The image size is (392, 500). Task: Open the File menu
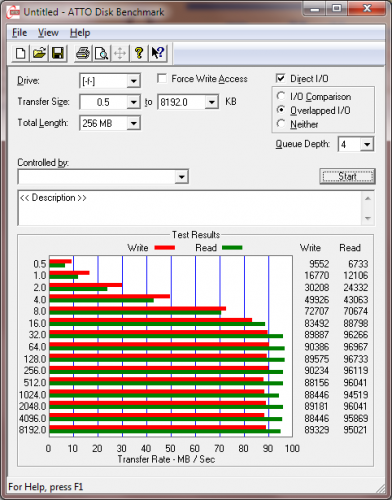pyautogui.click(x=19, y=33)
